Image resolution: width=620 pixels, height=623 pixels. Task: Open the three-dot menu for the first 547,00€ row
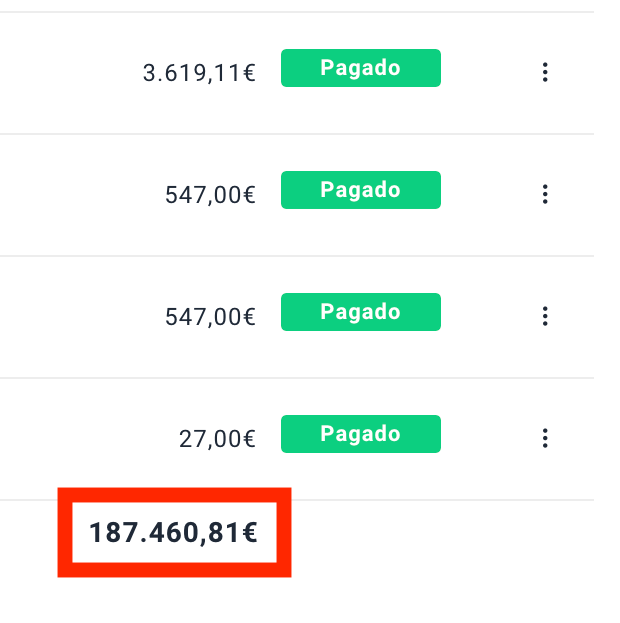(x=545, y=194)
